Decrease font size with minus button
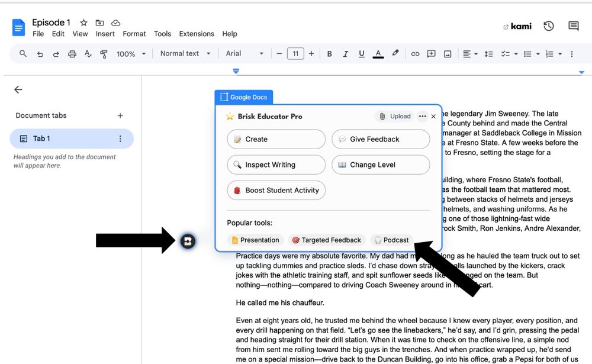 pos(279,54)
